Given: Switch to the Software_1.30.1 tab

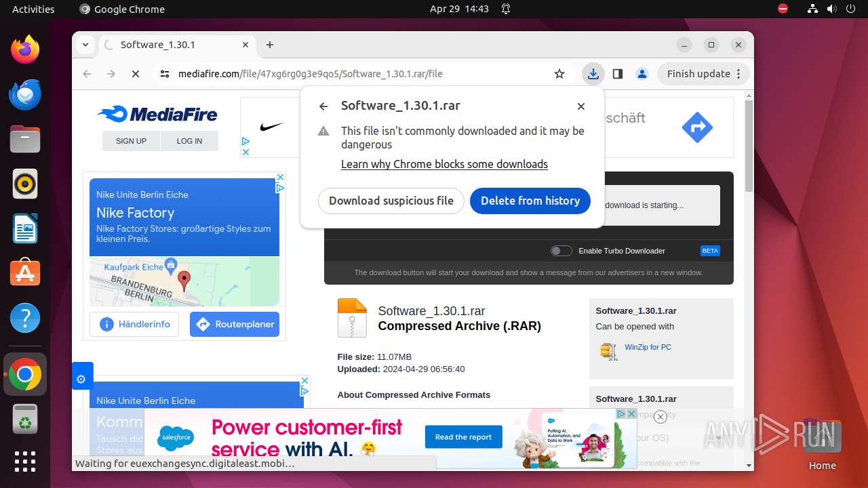Looking at the screenshot, I should [x=176, y=45].
